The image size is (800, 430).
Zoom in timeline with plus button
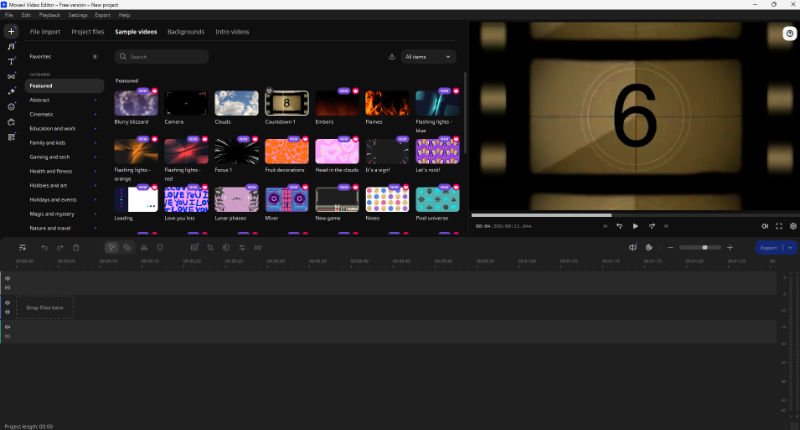[730, 247]
